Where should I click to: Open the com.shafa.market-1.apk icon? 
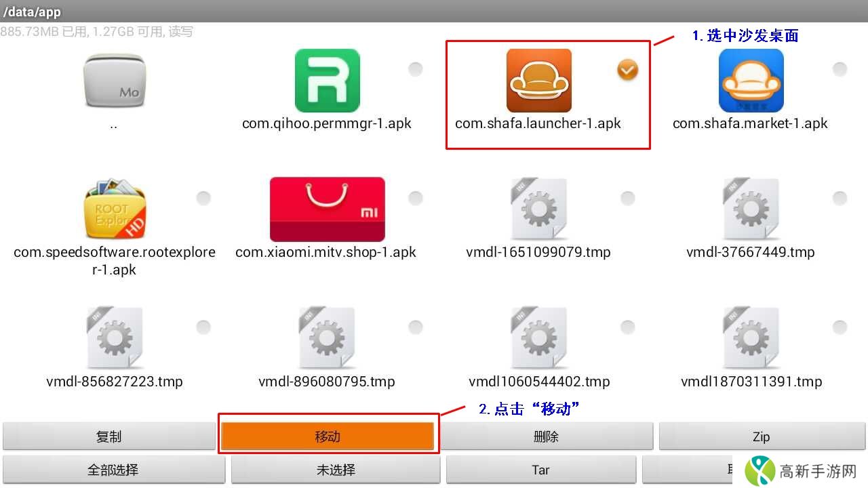pyautogui.click(x=751, y=81)
